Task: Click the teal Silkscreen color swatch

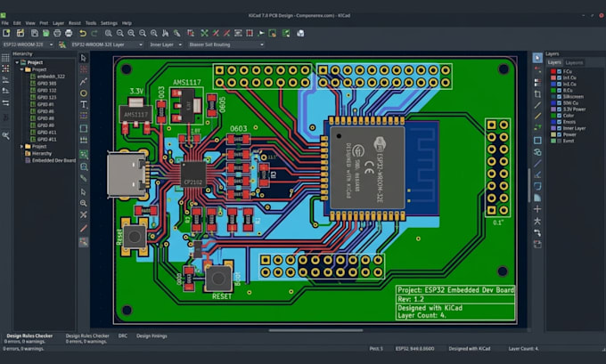Action: (x=553, y=96)
